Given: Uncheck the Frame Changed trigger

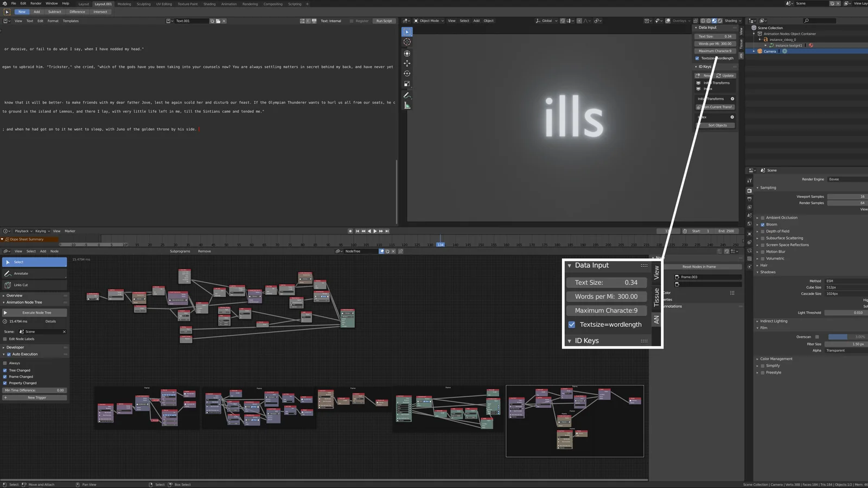Looking at the screenshot, I should [5, 377].
